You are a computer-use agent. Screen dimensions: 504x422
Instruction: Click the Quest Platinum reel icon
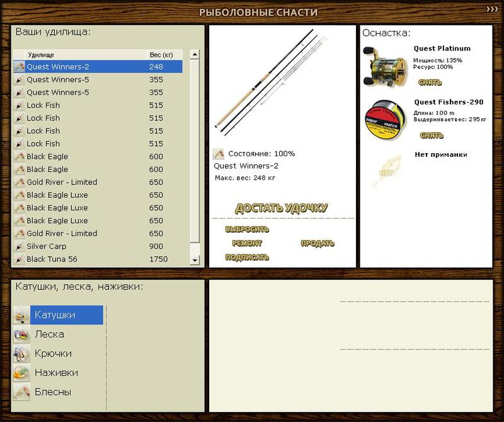click(384, 67)
